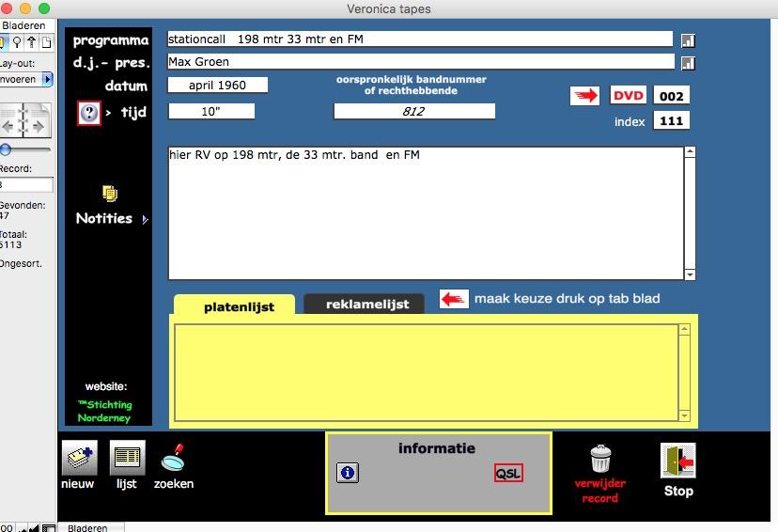Click the record navigation slider handle

(6, 149)
